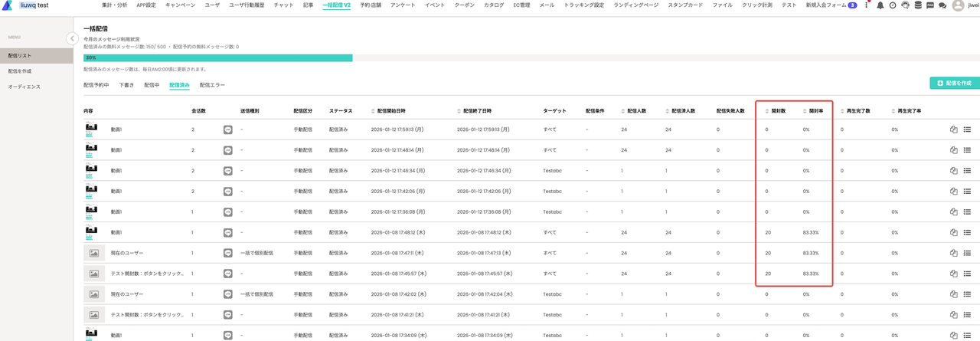Open the list detail icon on the first row
This screenshot has height=341, width=980.
(967, 130)
